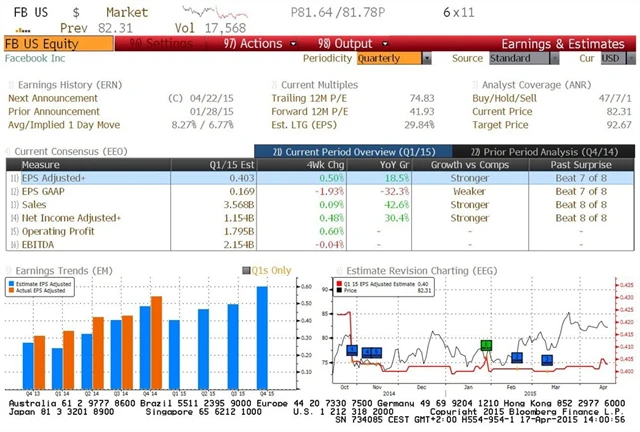Viewport: 640px width, 432px height.
Task: Toggle the Q1s Only checkbox
Action: 249,269
